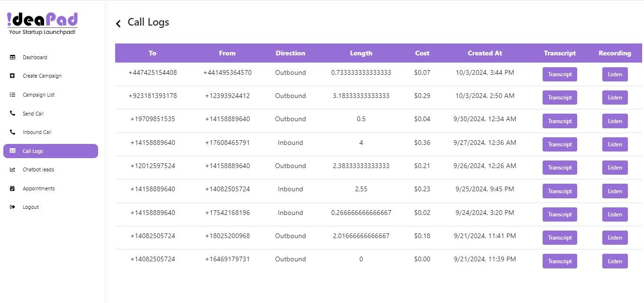
Task: Go back using arrow beside Call Logs
Action: pos(118,23)
